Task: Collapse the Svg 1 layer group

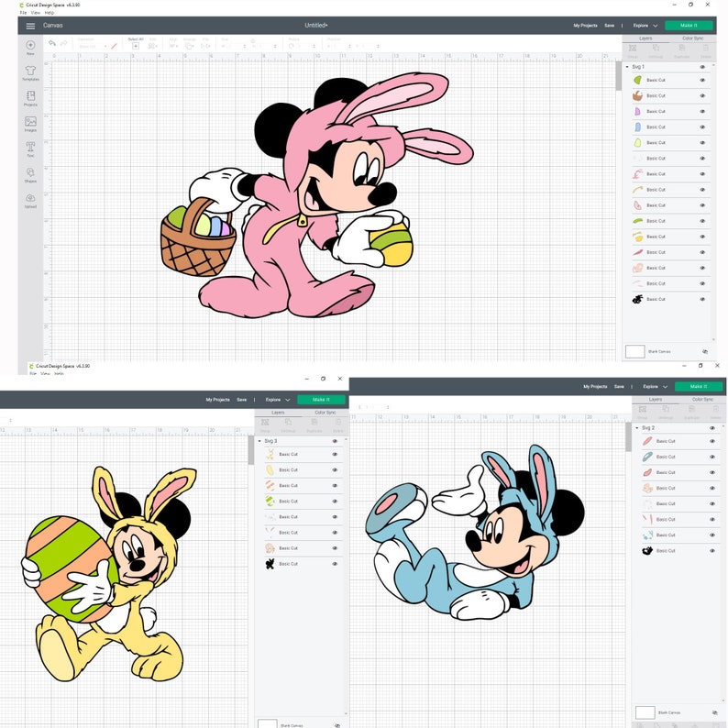Action: [627, 67]
